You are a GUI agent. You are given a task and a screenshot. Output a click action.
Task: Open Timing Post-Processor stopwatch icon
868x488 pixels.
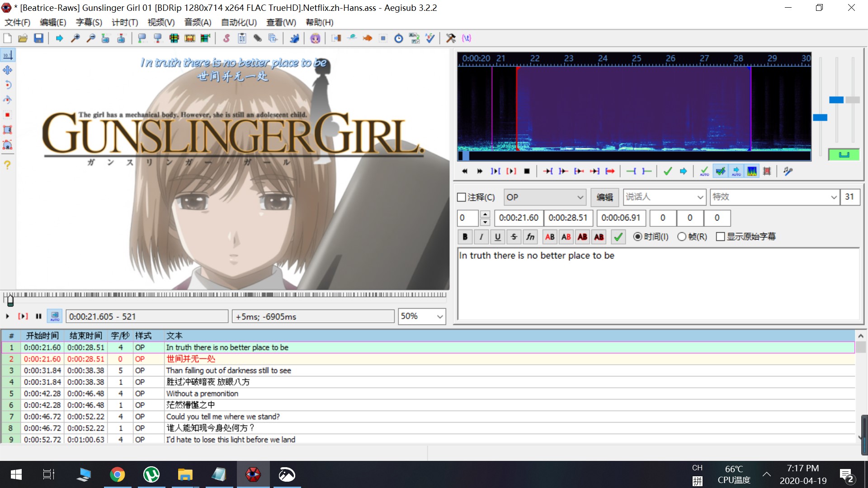[x=398, y=38]
